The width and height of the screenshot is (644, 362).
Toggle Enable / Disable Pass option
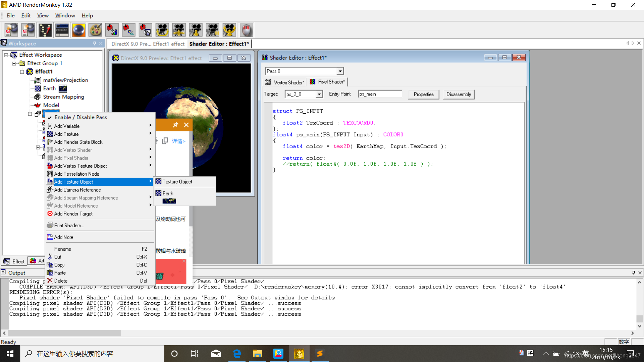pyautogui.click(x=80, y=117)
